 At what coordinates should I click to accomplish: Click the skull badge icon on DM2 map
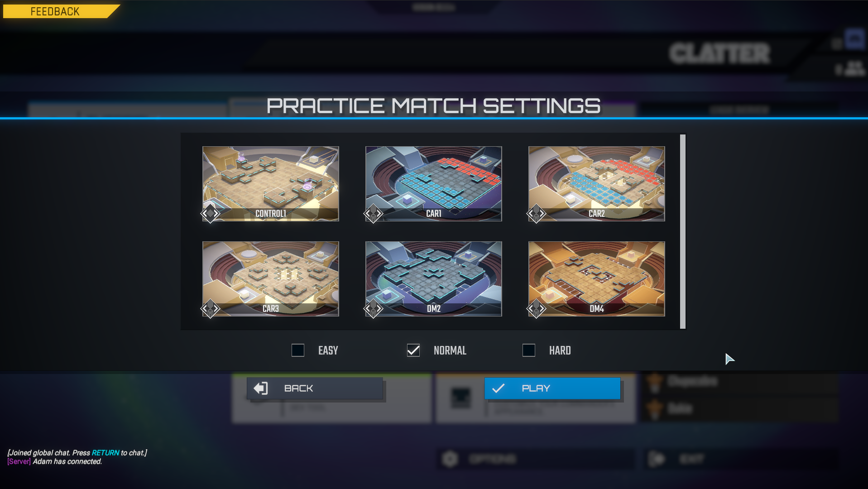[373, 309]
